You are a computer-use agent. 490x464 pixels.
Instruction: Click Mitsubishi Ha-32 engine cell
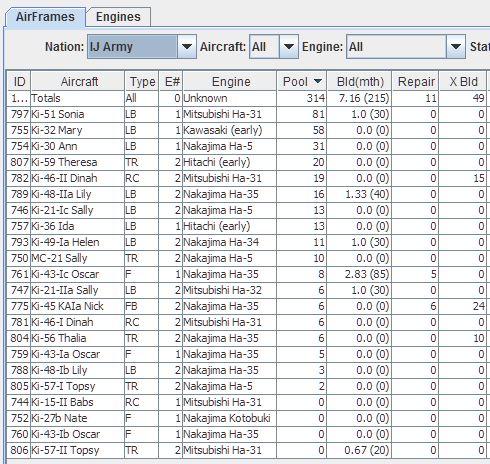230,290
